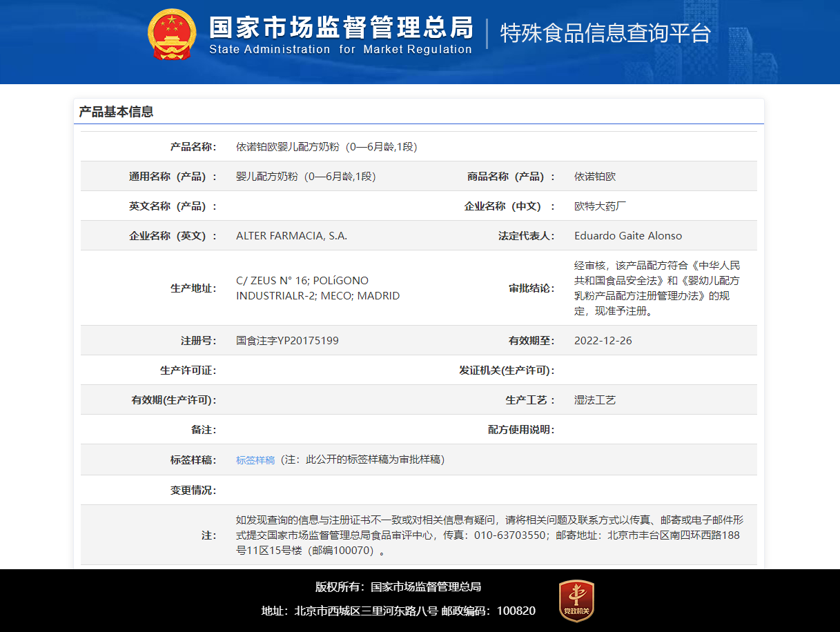
Task: Click the 产品基本信息 section heading
Action: tap(116, 112)
